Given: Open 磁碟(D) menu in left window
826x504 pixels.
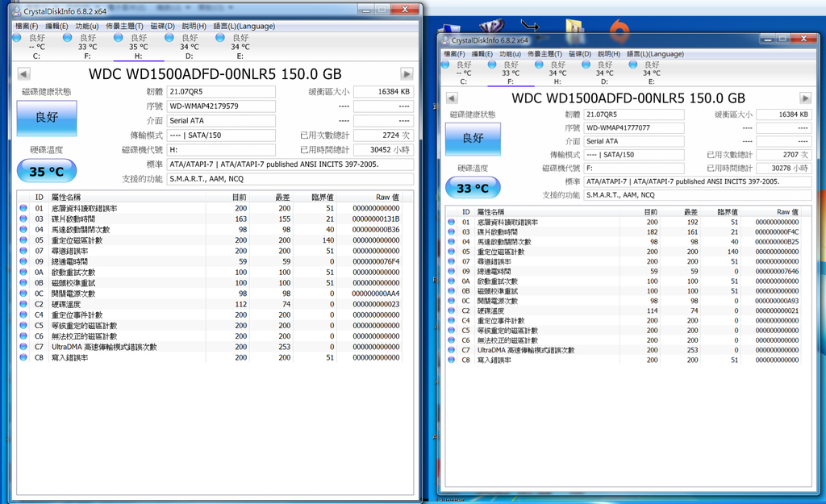Looking at the screenshot, I should click(x=162, y=26).
